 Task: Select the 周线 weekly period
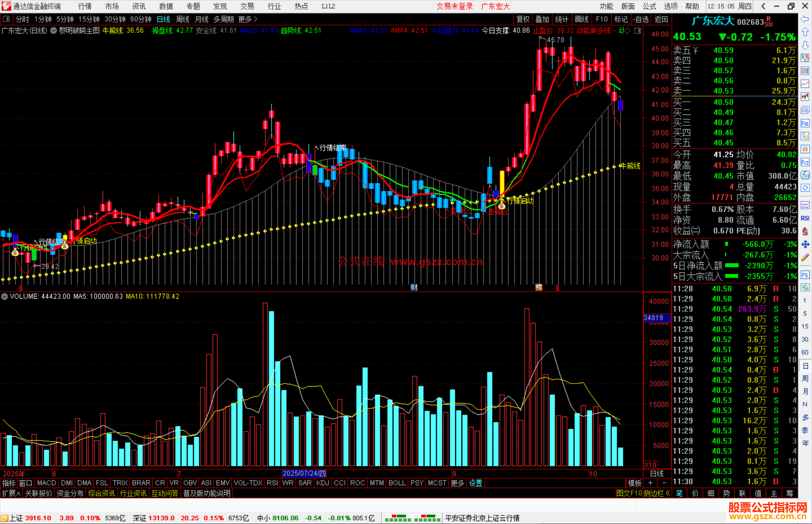tap(183, 19)
